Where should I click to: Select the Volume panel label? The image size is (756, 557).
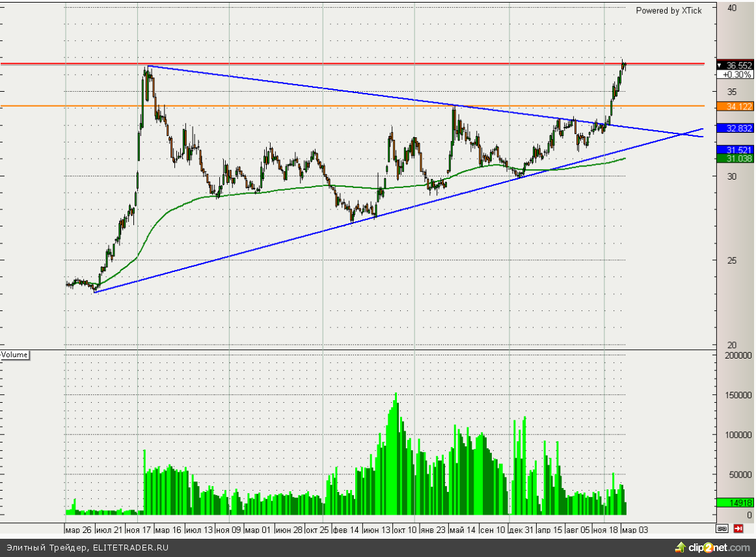click(x=15, y=355)
